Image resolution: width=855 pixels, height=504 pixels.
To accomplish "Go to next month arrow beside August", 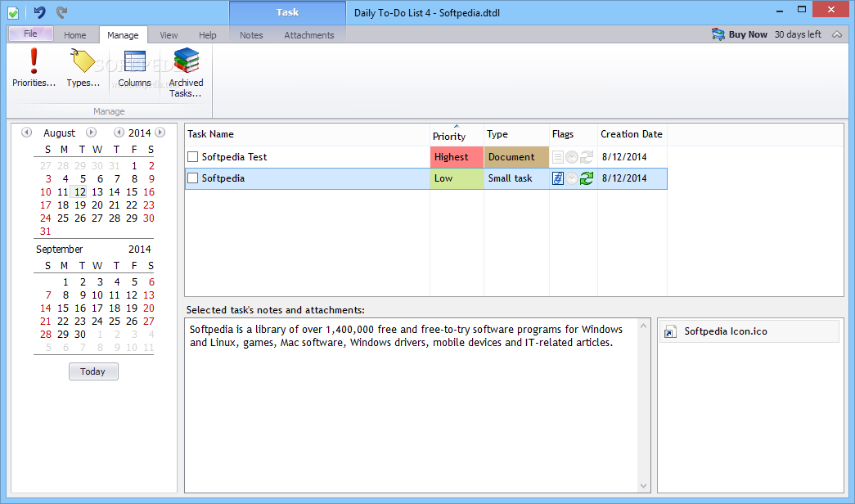I will tap(91, 133).
